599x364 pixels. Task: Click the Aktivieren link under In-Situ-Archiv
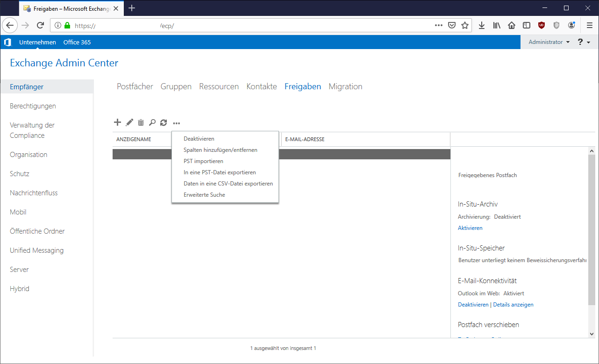point(470,228)
